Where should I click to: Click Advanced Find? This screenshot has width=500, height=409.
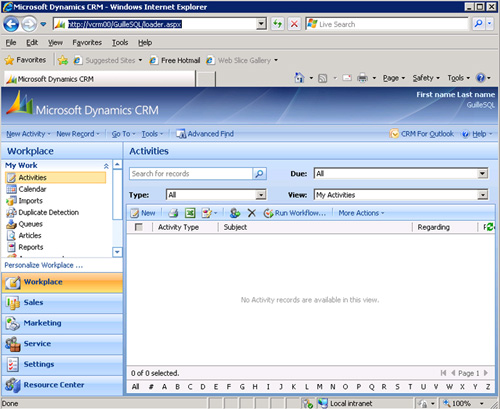[x=205, y=134]
